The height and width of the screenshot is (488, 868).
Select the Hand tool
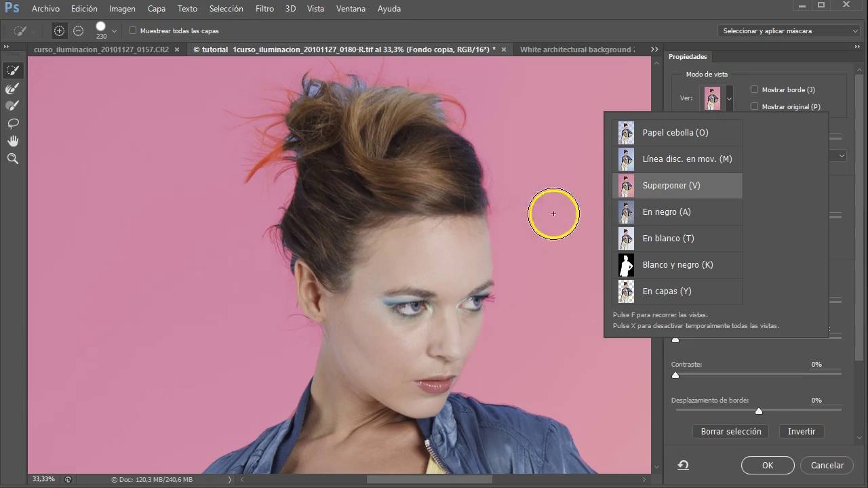[12, 141]
